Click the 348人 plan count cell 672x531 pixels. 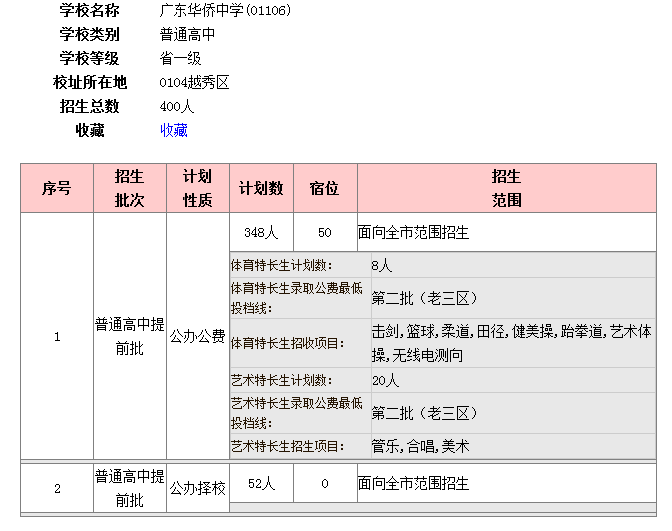tap(261, 232)
